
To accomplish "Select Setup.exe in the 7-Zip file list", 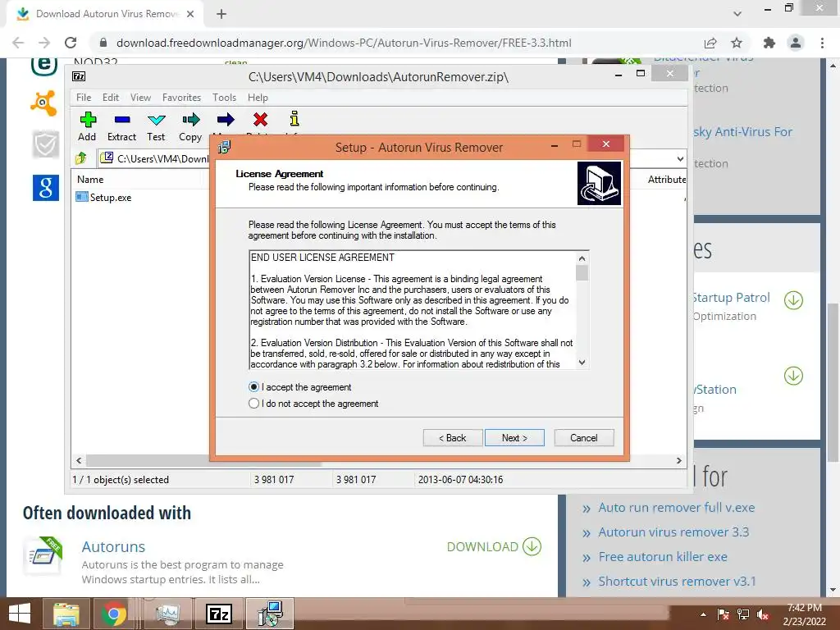I will coord(111,197).
